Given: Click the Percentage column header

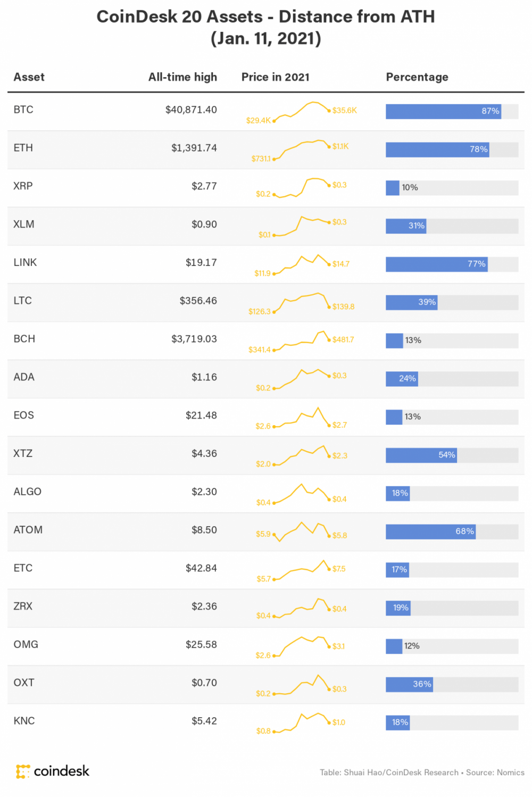Looking at the screenshot, I should pos(417,77).
